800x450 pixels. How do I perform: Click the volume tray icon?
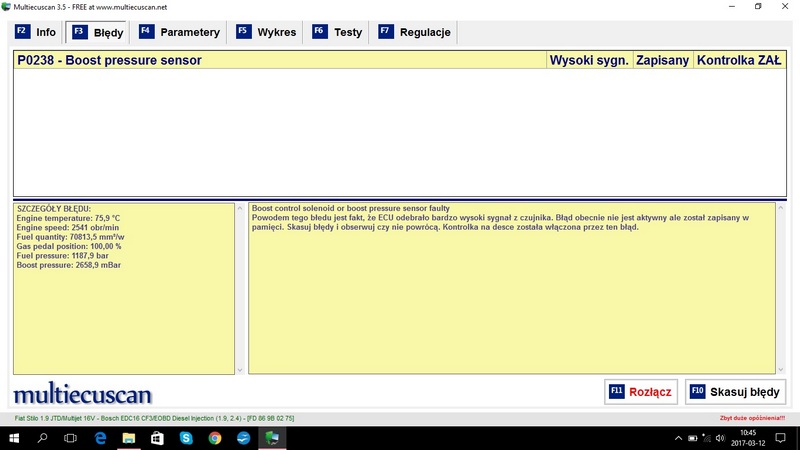[x=720, y=438]
